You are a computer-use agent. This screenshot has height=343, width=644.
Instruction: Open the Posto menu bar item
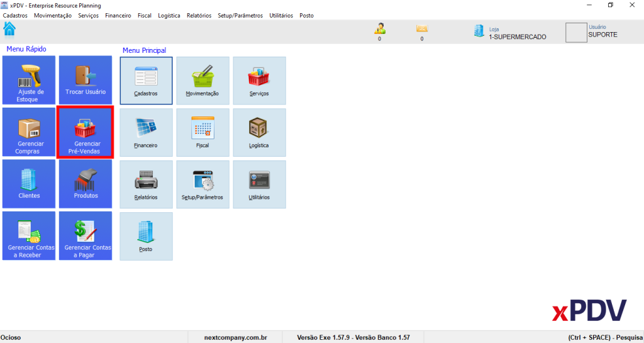click(306, 16)
